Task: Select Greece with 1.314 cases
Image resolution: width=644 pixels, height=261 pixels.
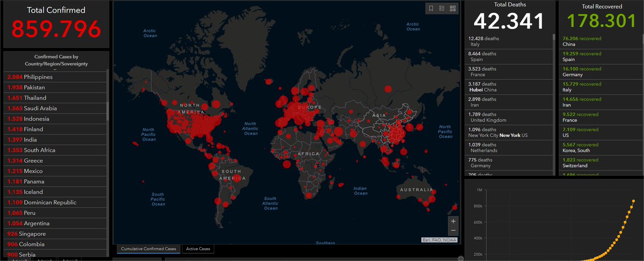Action: pos(56,161)
